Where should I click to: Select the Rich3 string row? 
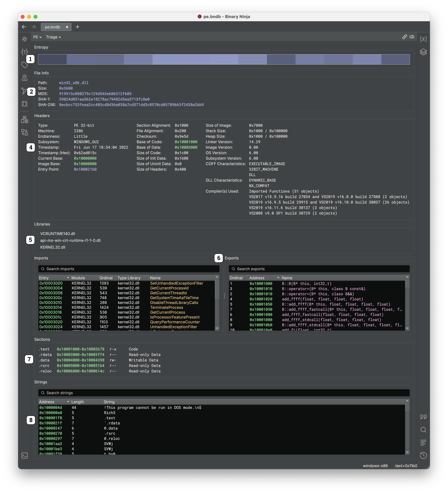pos(222,413)
